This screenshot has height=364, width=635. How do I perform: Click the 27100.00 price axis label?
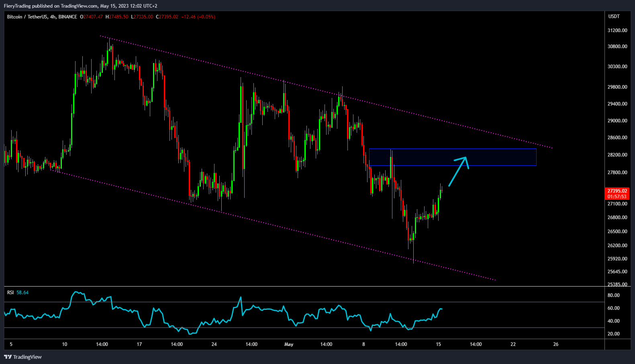click(x=617, y=204)
